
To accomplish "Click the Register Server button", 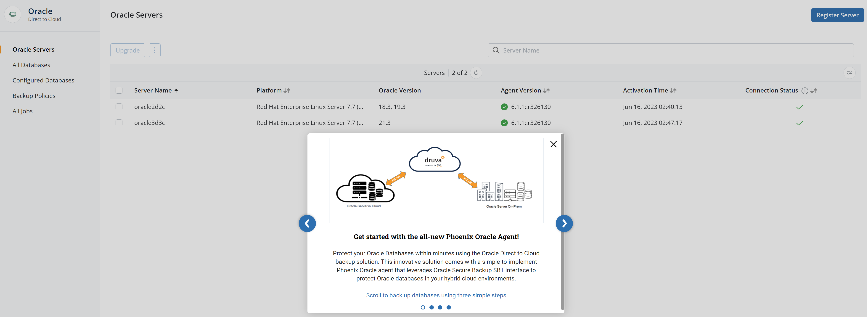I will tap(838, 15).
